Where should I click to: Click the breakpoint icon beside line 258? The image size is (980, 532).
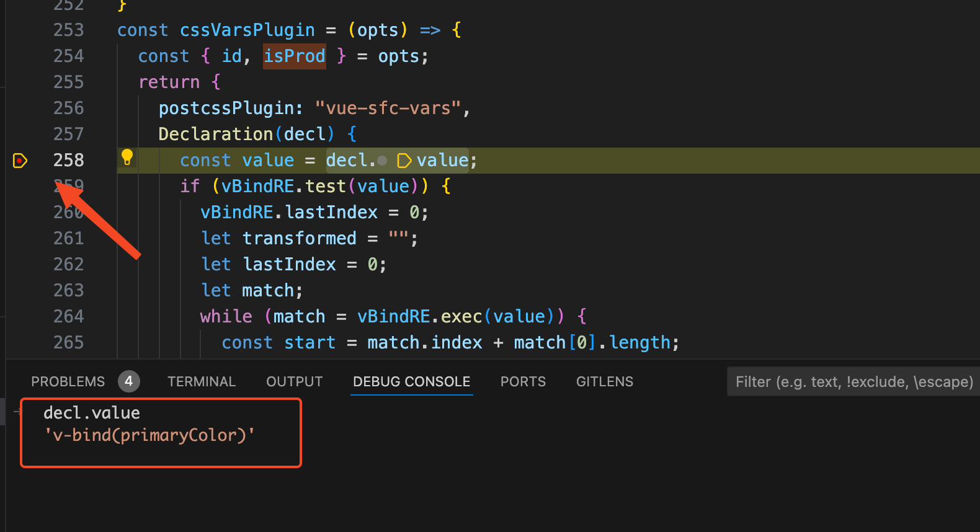(x=20, y=161)
